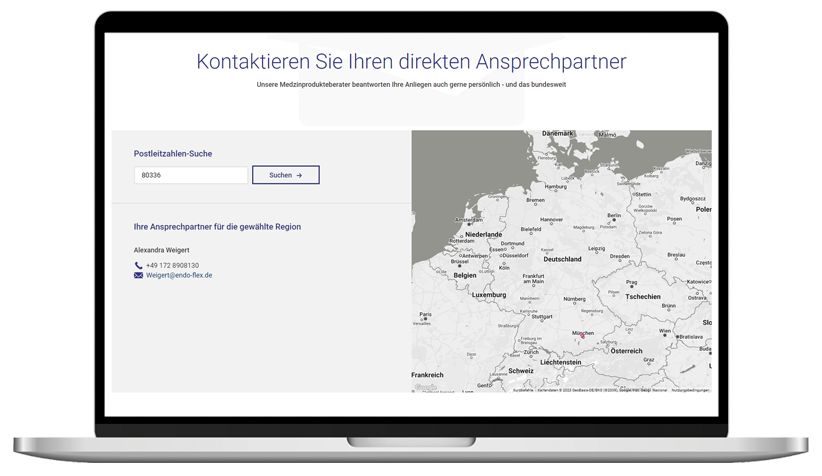Click the heading Ihre Ansprechpartner für die gewählte Region
822x476 pixels.
pyautogui.click(x=217, y=226)
